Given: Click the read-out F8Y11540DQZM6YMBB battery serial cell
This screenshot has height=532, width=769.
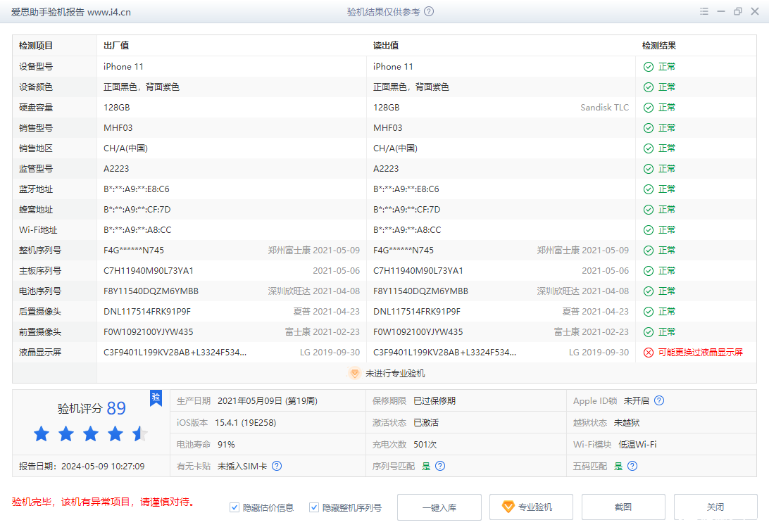Looking at the screenshot, I should pyautogui.click(x=421, y=291).
